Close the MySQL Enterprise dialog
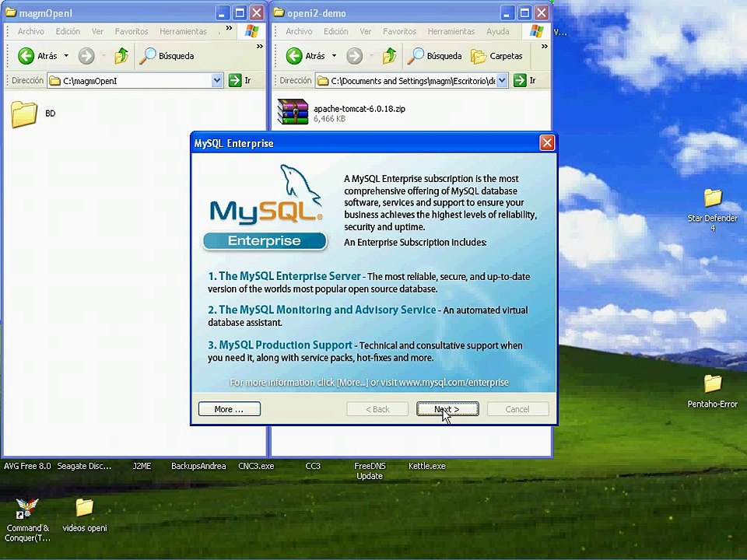 pos(547,143)
